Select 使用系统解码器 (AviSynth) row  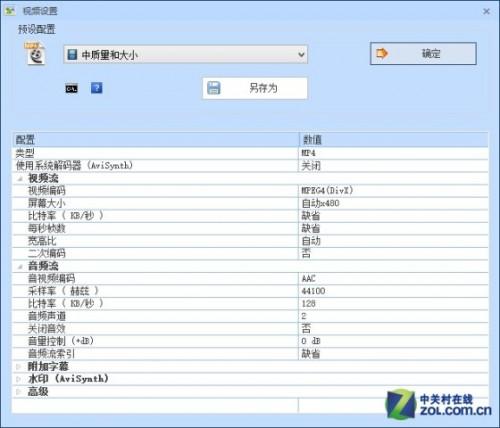coord(250,166)
